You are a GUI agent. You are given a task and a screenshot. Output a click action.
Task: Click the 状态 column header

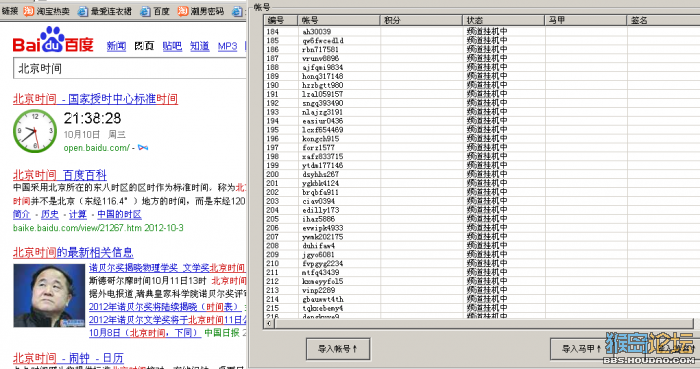click(x=503, y=20)
